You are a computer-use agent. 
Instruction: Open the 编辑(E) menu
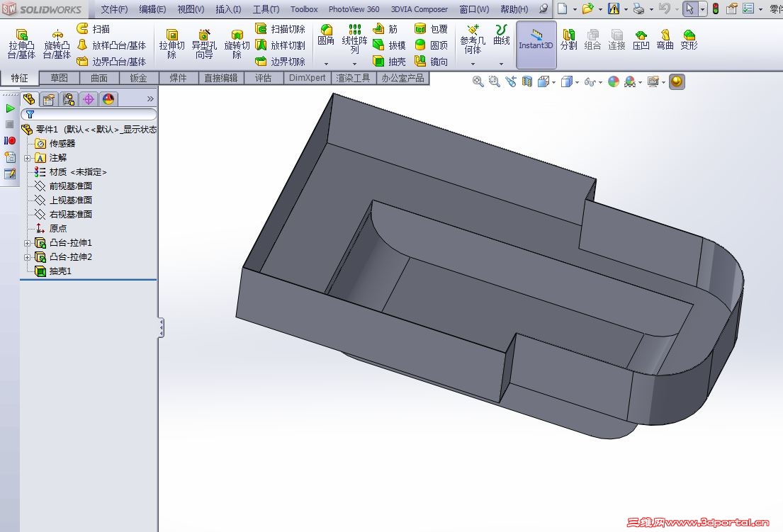[152, 9]
